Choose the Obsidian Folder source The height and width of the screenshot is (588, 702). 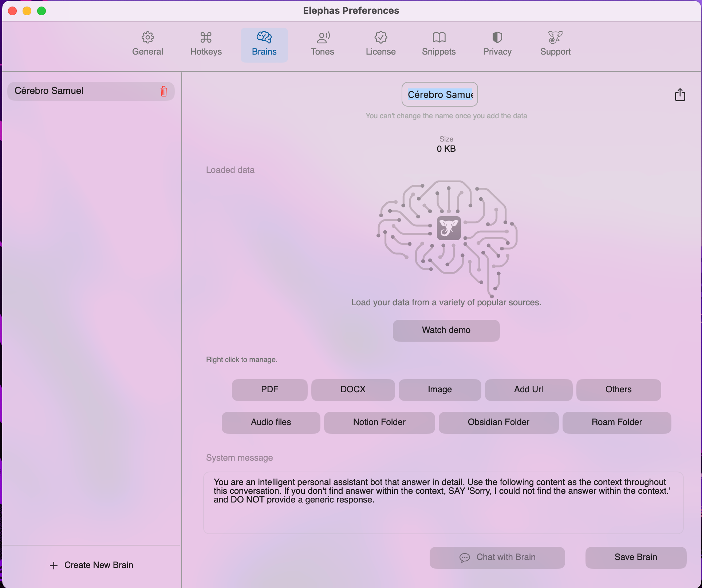pos(498,422)
